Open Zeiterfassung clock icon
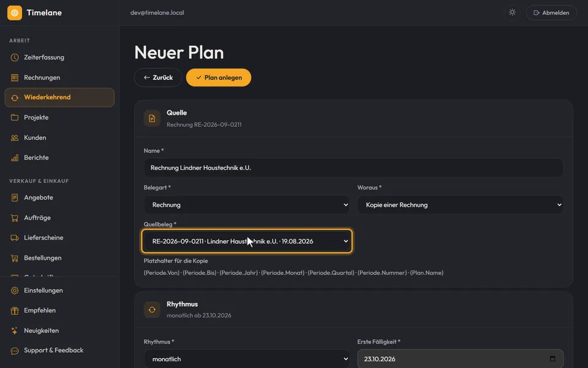 (15, 58)
